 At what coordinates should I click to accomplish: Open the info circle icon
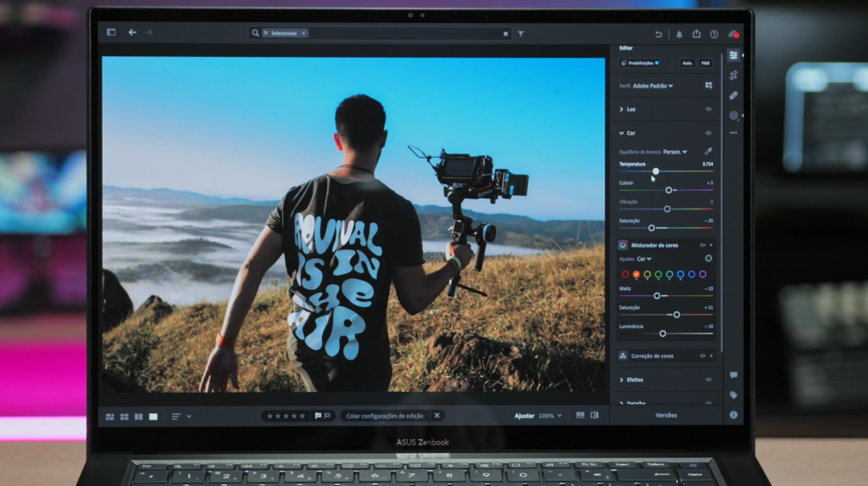[733, 415]
